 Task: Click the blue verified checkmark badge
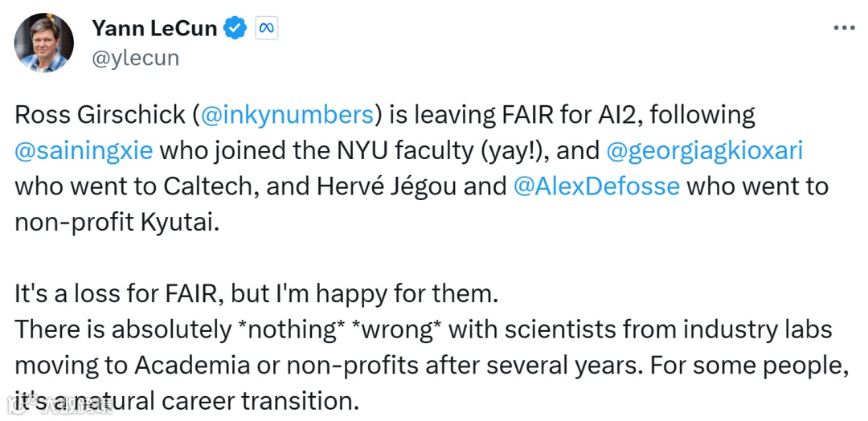235,29
